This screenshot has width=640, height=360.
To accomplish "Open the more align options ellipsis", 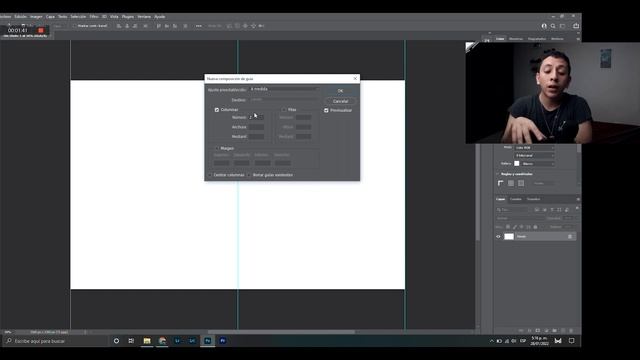I will 198,26.
